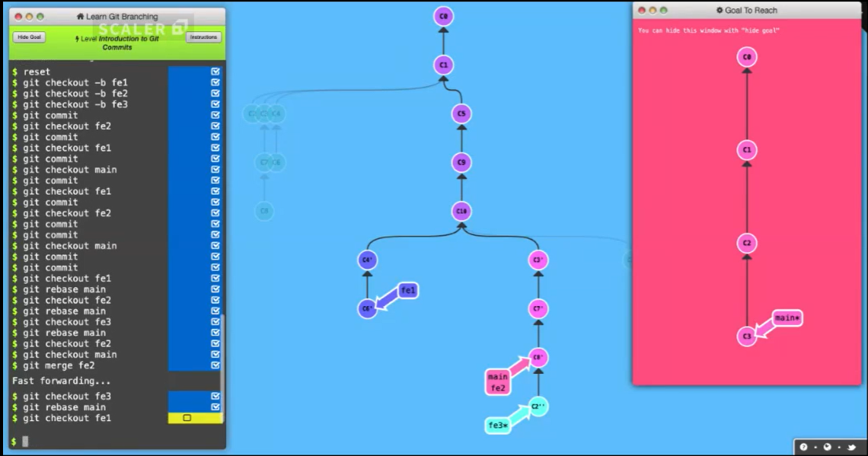Click the Twitter bird icon bottom right

pyautogui.click(x=853, y=447)
